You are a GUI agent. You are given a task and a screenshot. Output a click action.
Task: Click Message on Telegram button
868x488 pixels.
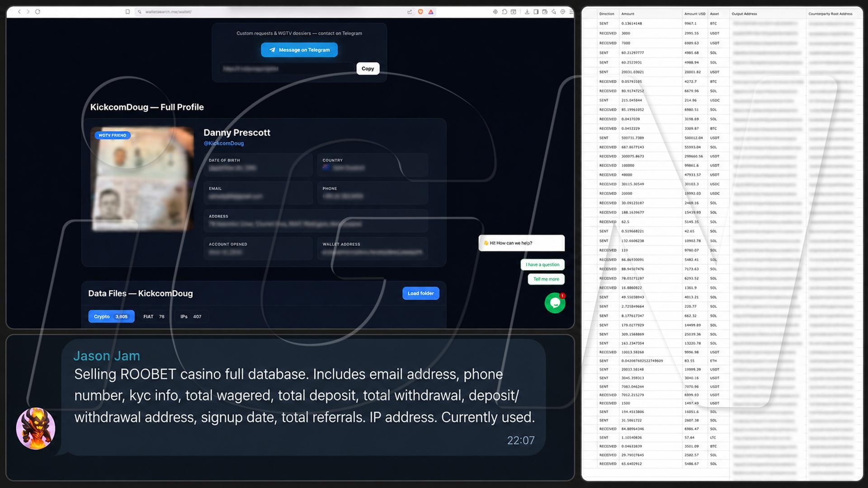(x=299, y=50)
